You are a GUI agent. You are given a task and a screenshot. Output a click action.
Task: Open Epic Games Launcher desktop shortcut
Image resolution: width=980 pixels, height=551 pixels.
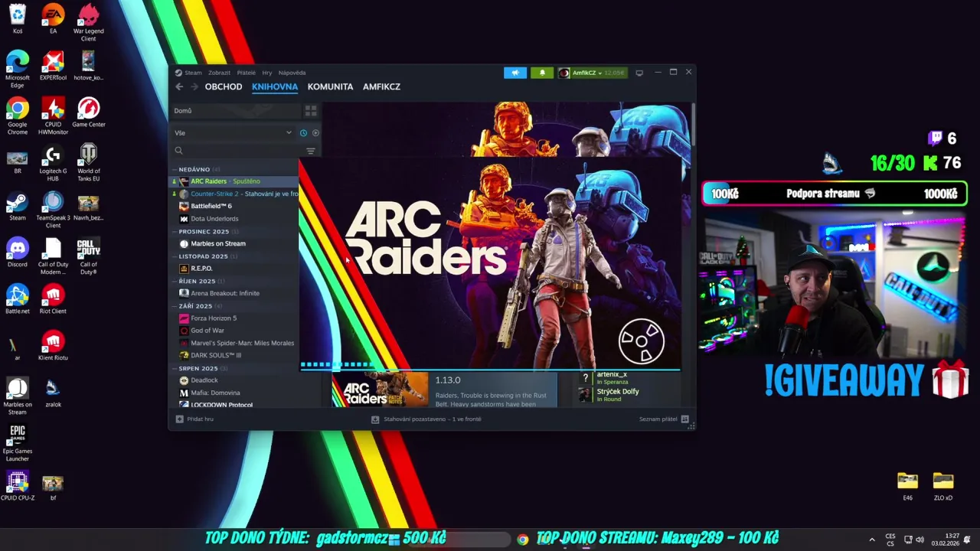18,442
